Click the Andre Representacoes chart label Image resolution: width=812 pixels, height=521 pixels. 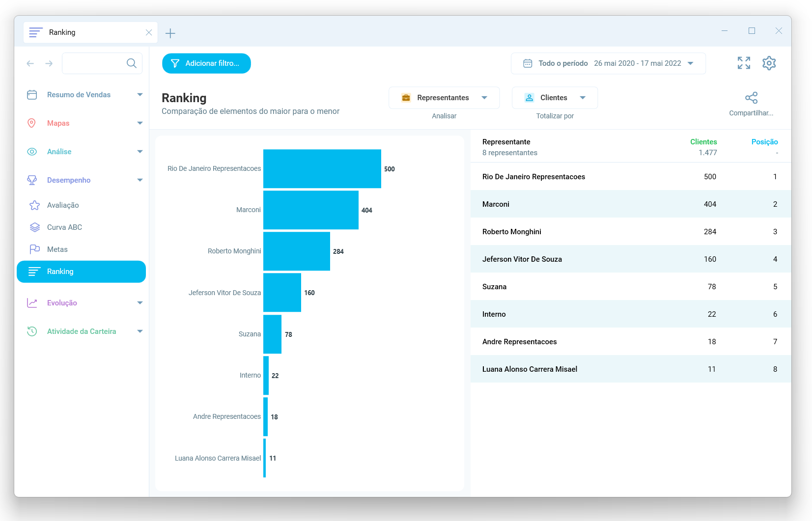pos(227,416)
